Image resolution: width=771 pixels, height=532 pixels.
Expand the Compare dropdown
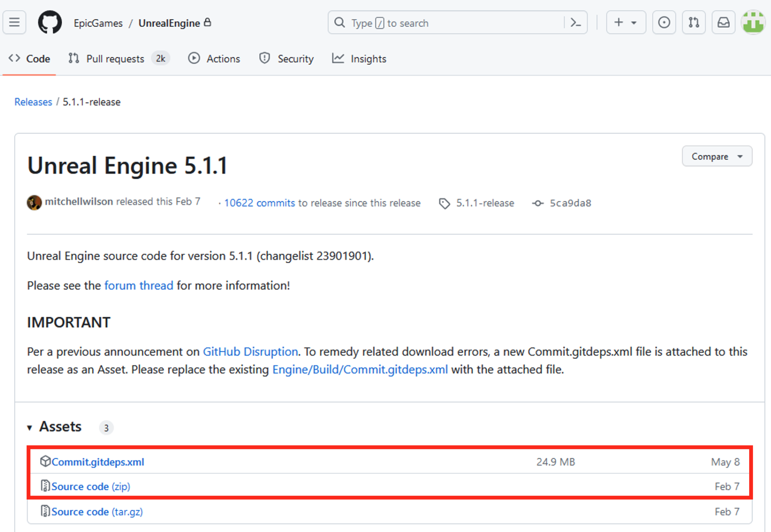[716, 156]
